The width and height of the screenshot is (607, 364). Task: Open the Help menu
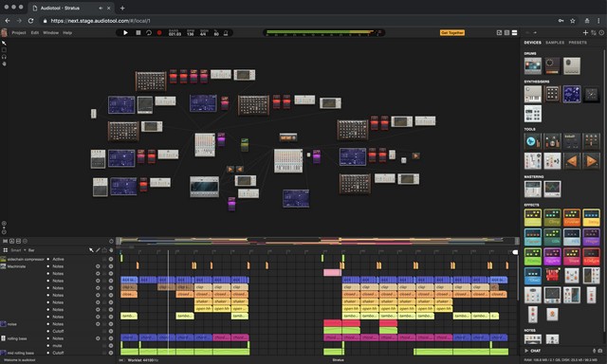click(x=67, y=33)
